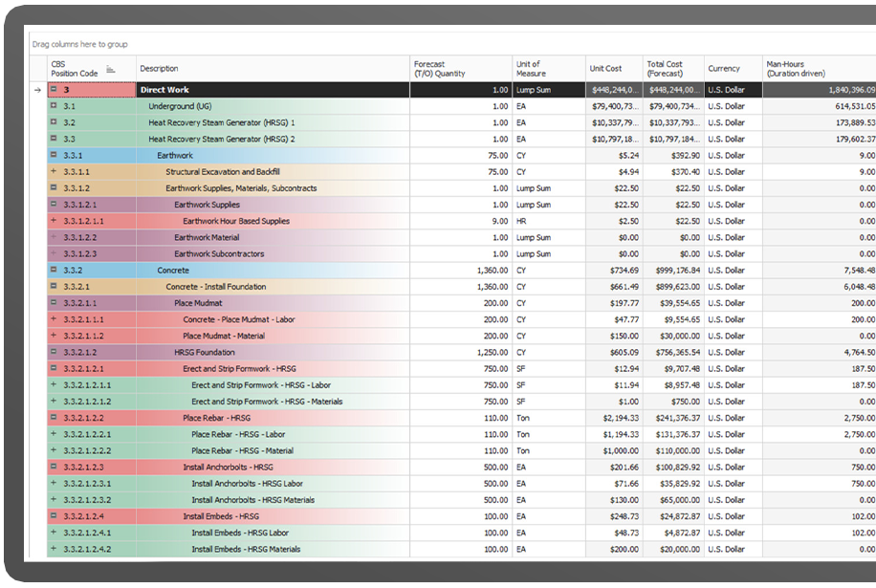Select the Earthwork Subcontractors description cell

point(273,253)
